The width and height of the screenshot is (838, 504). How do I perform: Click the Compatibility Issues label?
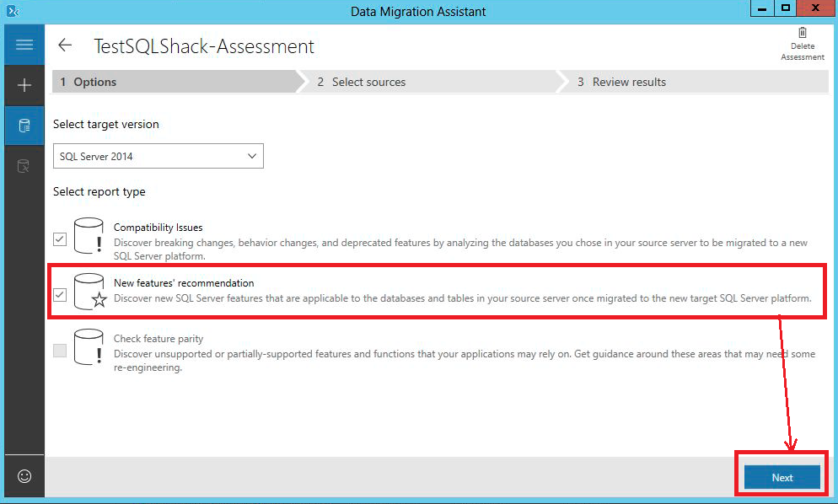click(x=158, y=228)
